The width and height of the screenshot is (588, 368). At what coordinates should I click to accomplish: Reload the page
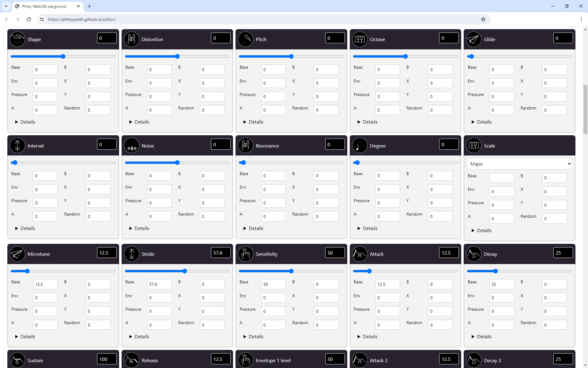coord(29,19)
